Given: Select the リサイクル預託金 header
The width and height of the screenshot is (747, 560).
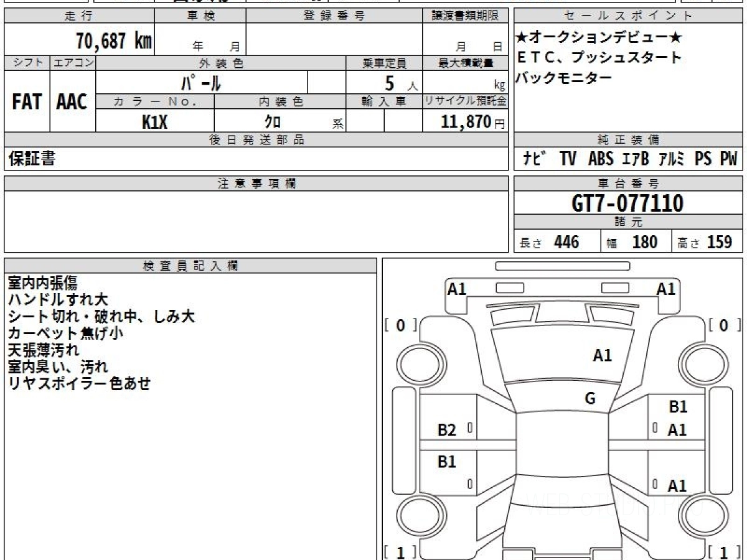Looking at the screenshot, I should (466, 101).
